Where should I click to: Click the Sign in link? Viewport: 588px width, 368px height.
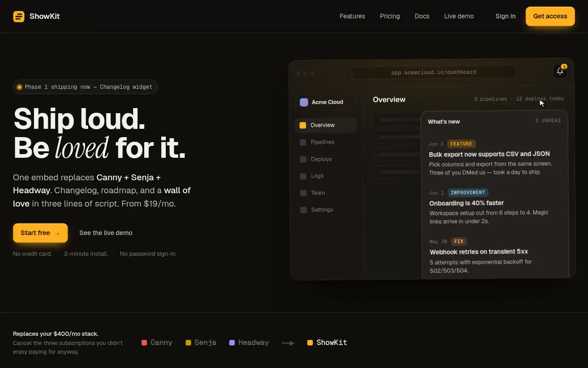(505, 16)
